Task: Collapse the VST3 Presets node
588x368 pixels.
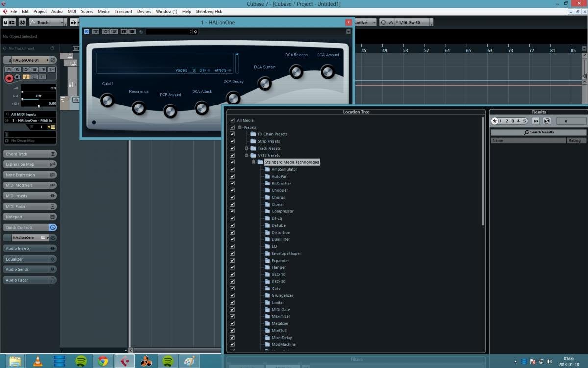Action: pos(246,155)
